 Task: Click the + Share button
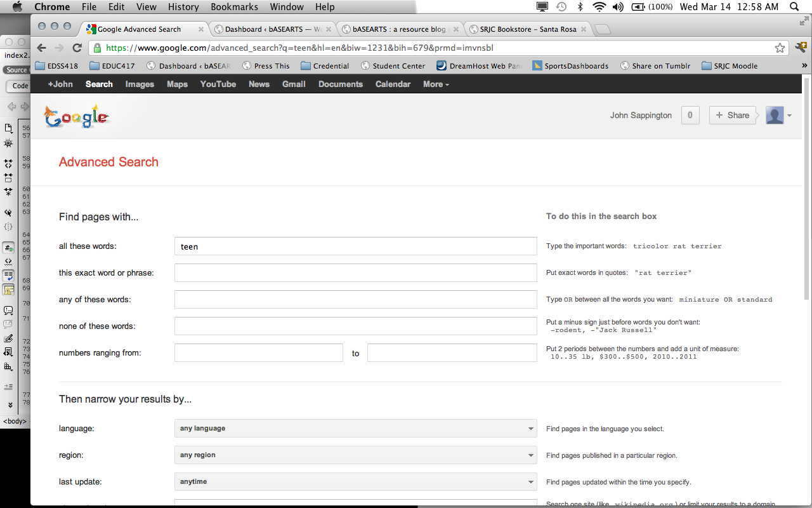[x=732, y=115]
